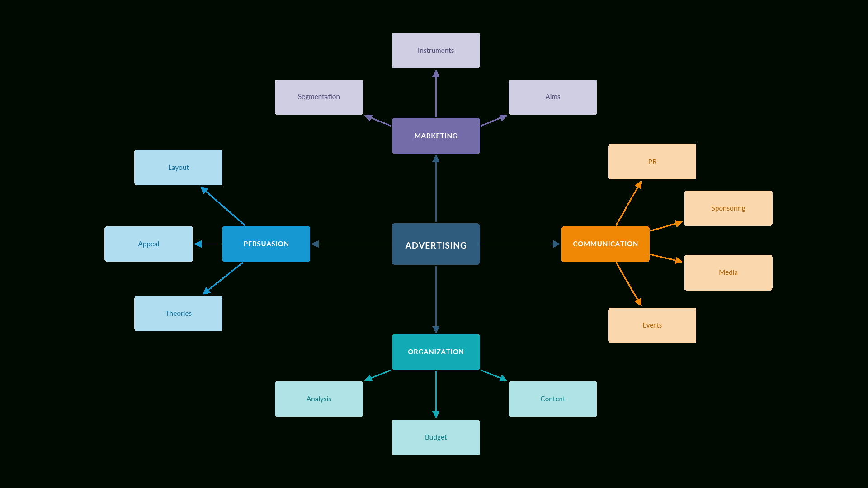Click the Content node button
The image size is (868, 488).
[x=552, y=399]
